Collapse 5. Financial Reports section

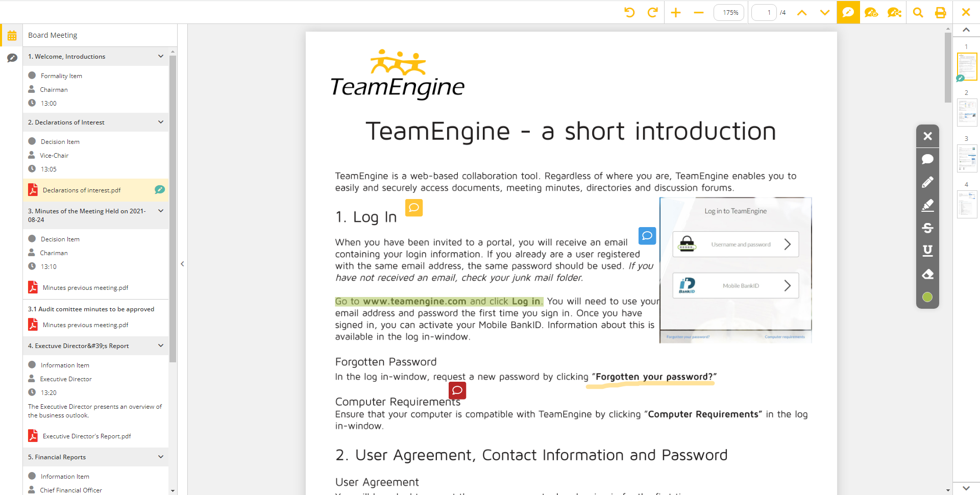click(x=161, y=457)
